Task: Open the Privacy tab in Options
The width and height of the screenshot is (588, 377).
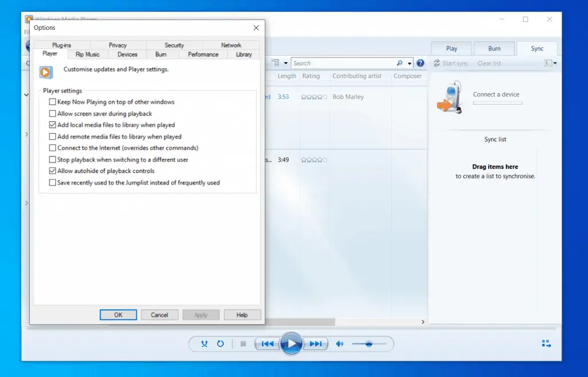Action: pyautogui.click(x=117, y=45)
